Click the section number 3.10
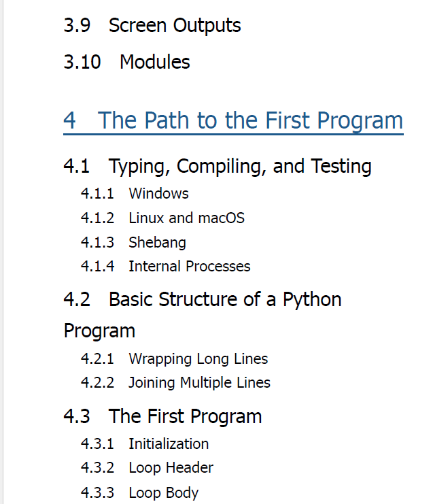 pos(82,62)
